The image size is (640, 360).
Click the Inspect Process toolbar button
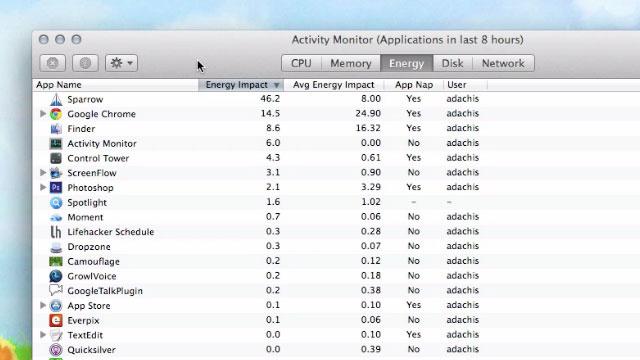(85, 63)
